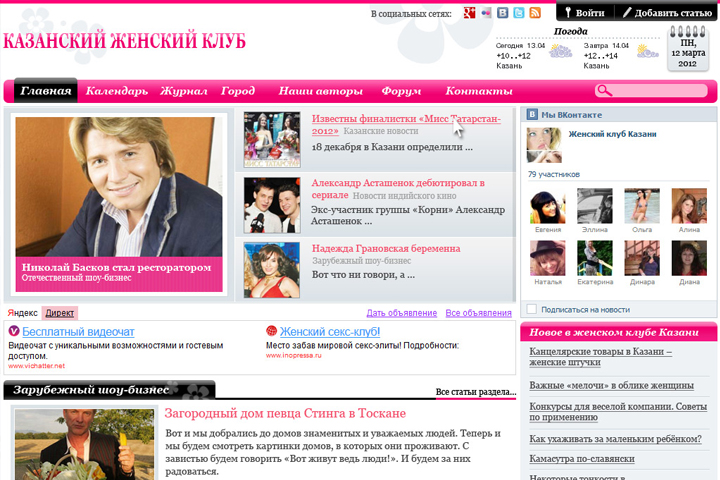
Task: Open Конкурсы для веселой компании link
Action: [618, 412]
